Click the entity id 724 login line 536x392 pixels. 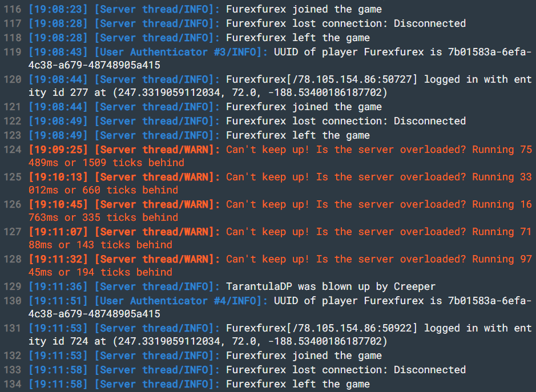pyautogui.click(x=280, y=334)
